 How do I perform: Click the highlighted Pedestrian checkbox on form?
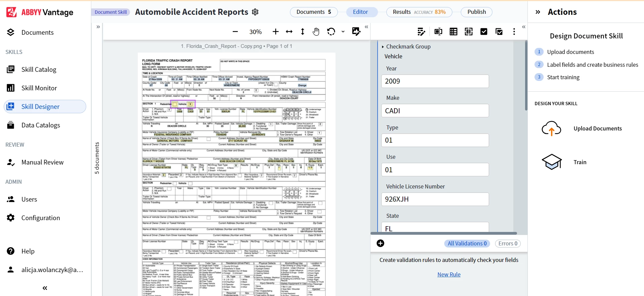click(x=175, y=104)
